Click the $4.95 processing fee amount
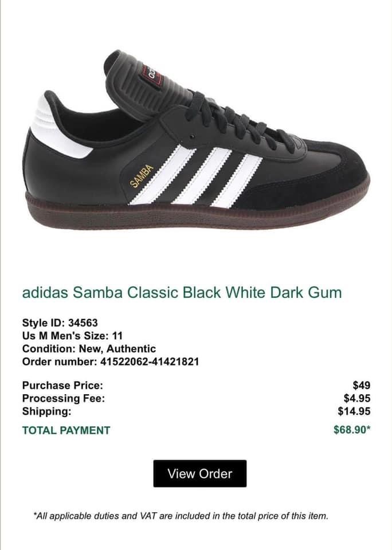The width and height of the screenshot is (392, 550). pyautogui.click(x=357, y=398)
